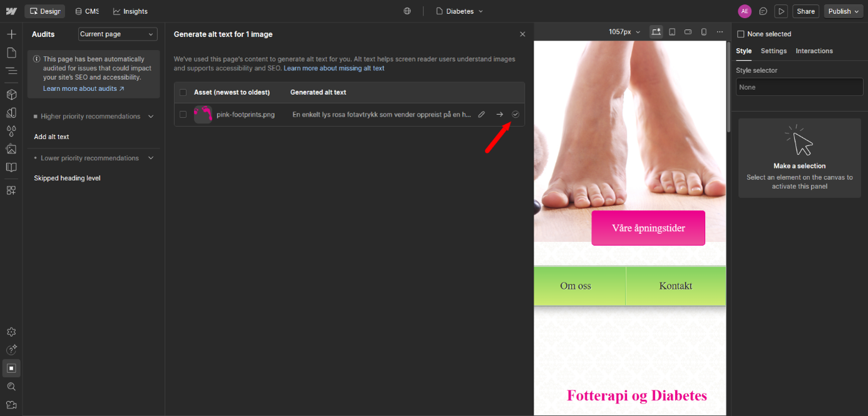Open the Help sparkle icon
Viewport: 868px width, 416px height.
coord(11,350)
